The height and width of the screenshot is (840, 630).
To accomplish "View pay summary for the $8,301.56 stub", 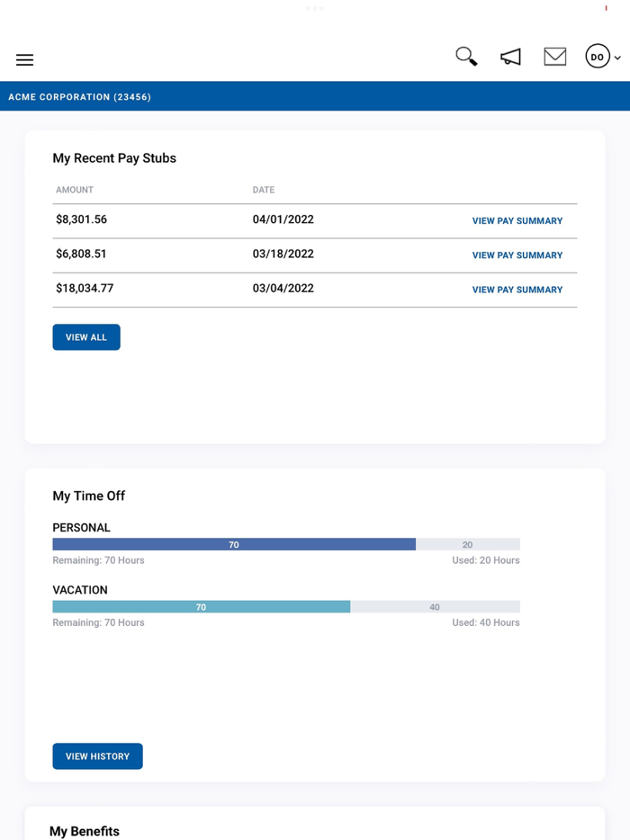I will pos(517,220).
